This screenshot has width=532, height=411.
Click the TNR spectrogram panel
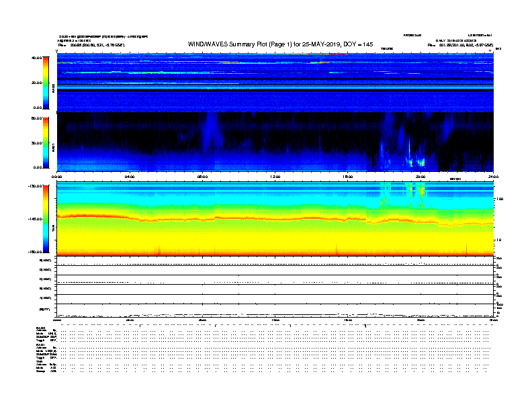(275, 219)
